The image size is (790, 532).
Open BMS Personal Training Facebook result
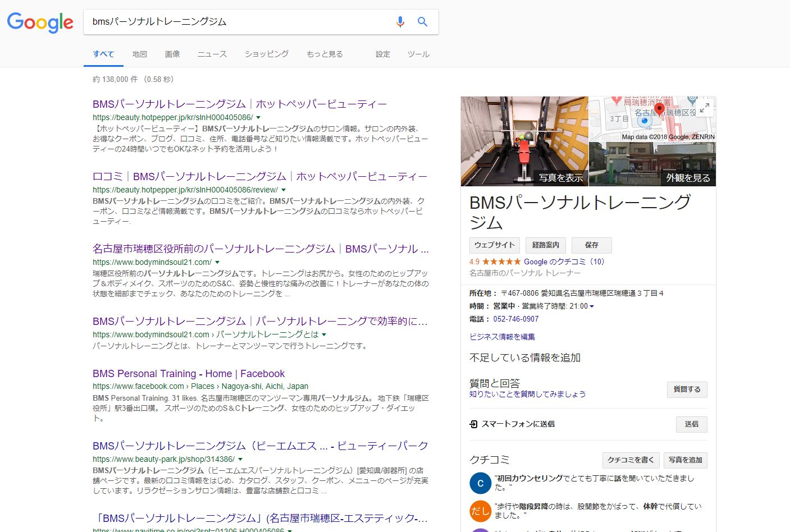[x=189, y=374]
